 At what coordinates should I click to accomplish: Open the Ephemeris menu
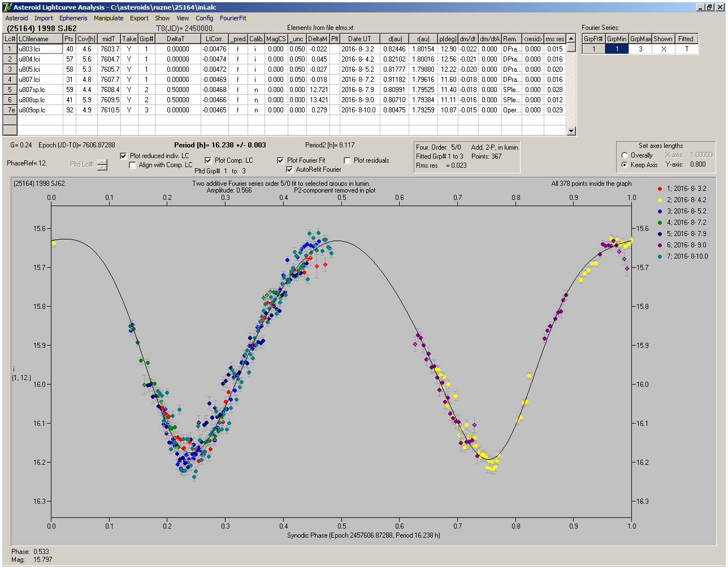point(73,18)
